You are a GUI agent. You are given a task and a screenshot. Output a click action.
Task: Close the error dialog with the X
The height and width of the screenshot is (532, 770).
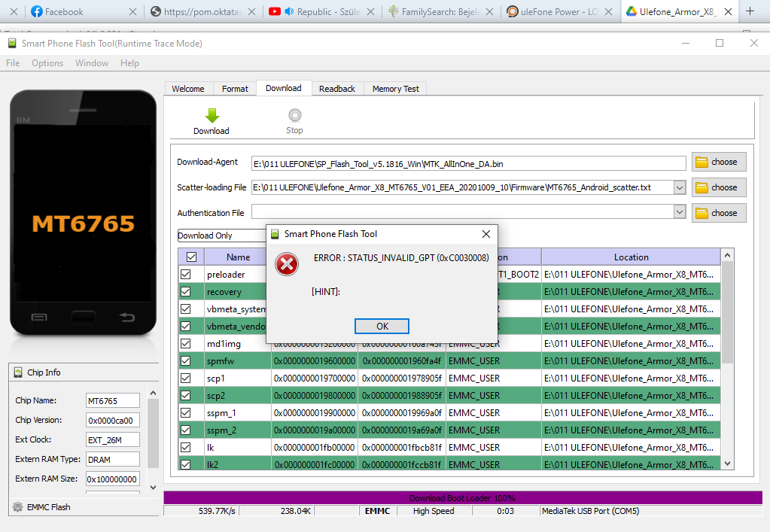pyautogui.click(x=486, y=234)
